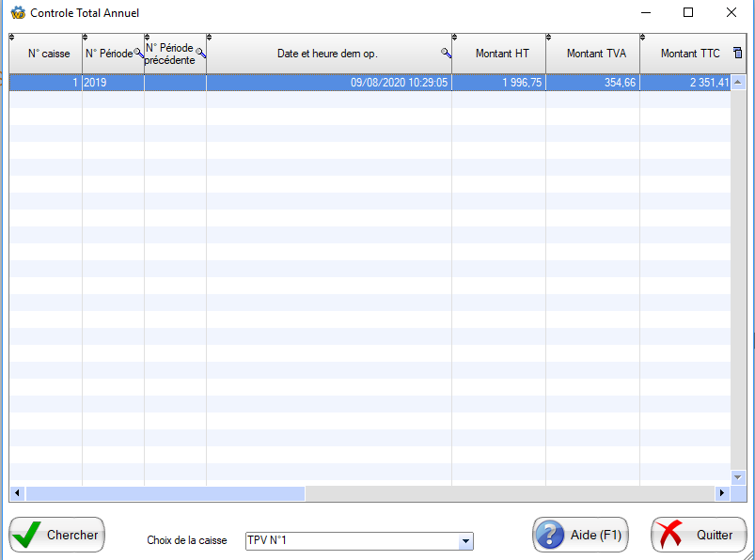Maximize the Controle Total Annuel window

click(687, 13)
